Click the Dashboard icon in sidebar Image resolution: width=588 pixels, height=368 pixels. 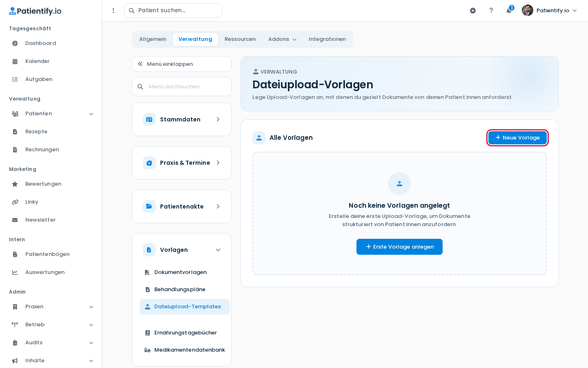click(15, 43)
